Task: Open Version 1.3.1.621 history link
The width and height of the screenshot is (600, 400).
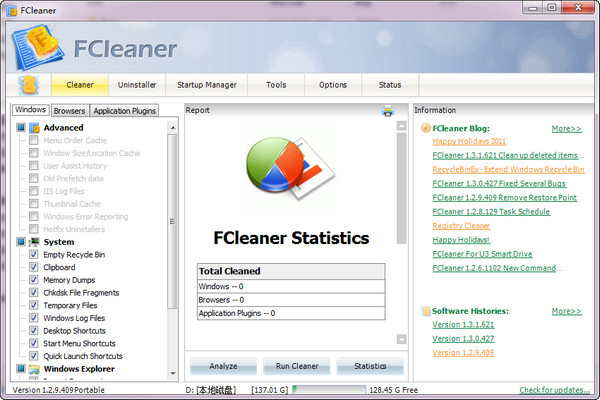Action: point(463,325)
